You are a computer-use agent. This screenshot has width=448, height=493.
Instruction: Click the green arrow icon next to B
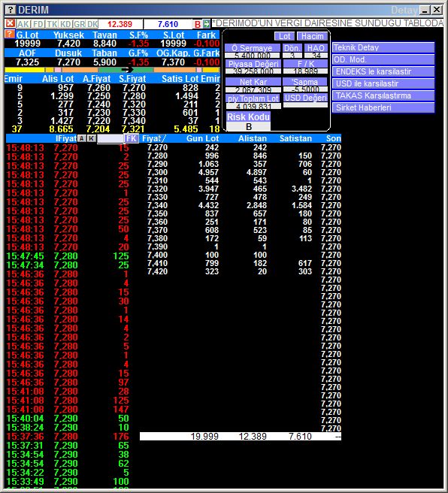(x=206, y=24)
